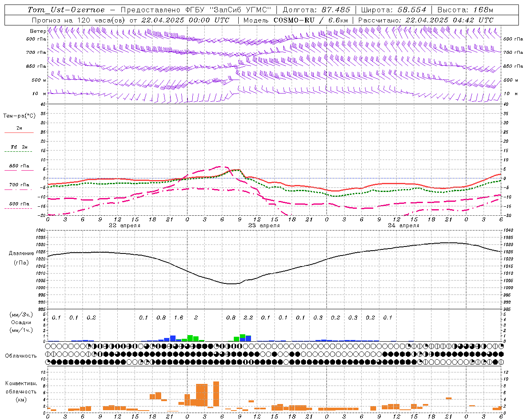525x420 pixels.
Task: Click the Ветер wind panel label
Action: 38,31
